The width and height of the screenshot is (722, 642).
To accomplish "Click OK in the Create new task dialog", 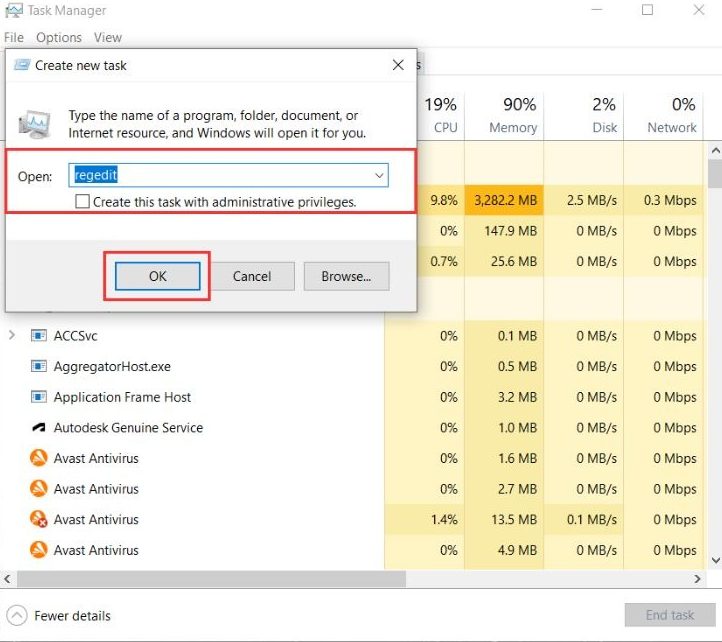I will [x=157, y=276].
